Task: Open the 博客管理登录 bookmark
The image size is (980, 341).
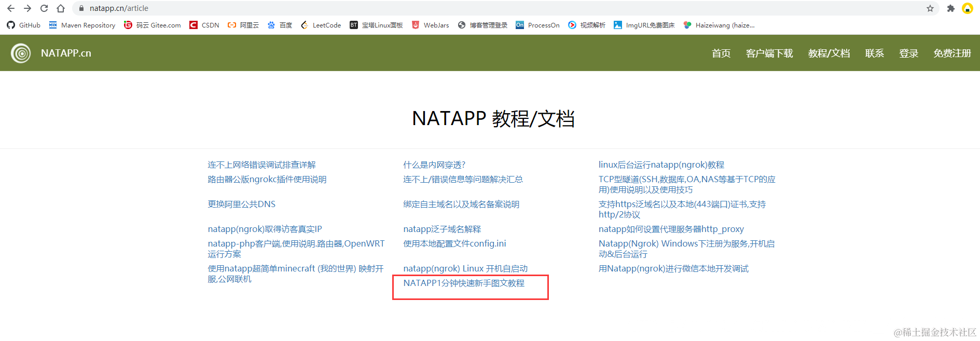Action: pos(482,25)
